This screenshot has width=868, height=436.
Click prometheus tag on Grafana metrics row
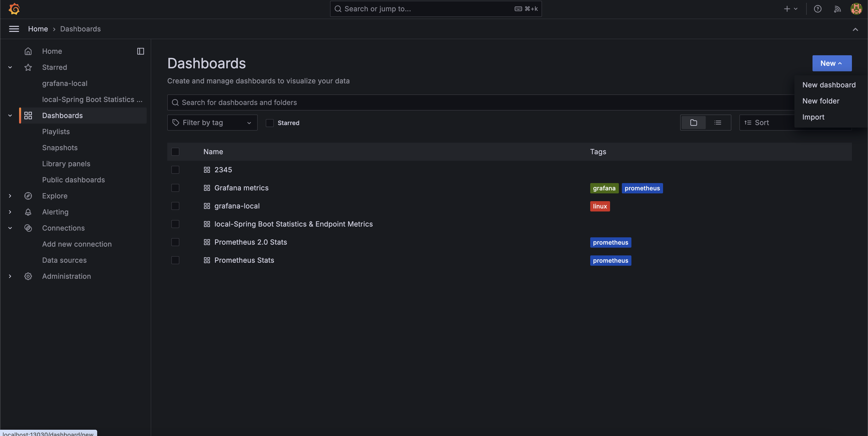642,188
